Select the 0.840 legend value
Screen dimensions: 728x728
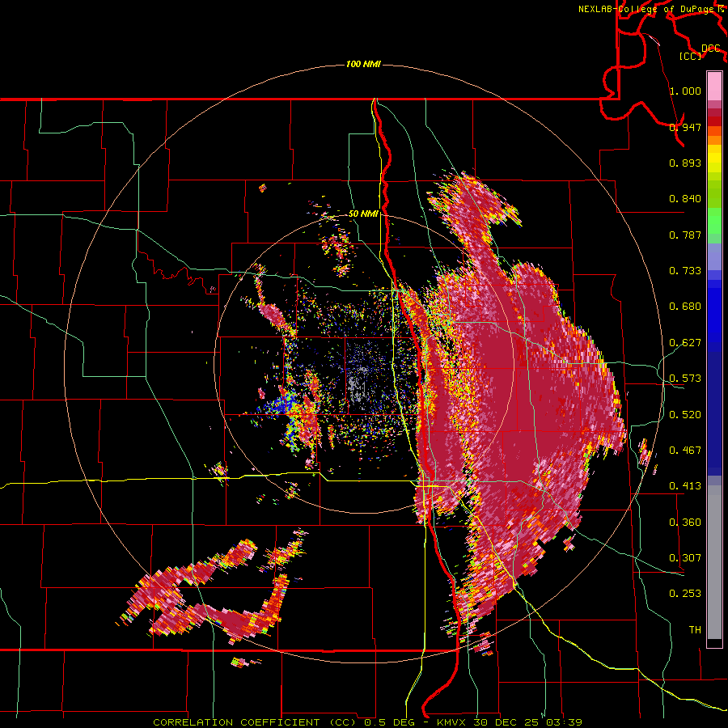click(685, 199)
